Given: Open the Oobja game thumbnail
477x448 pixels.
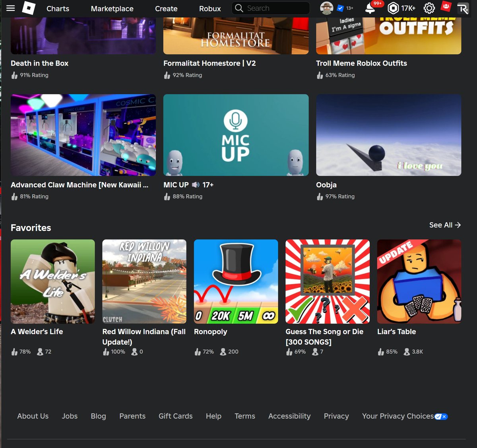Looking at the screenshot, I should click(388, 135).
